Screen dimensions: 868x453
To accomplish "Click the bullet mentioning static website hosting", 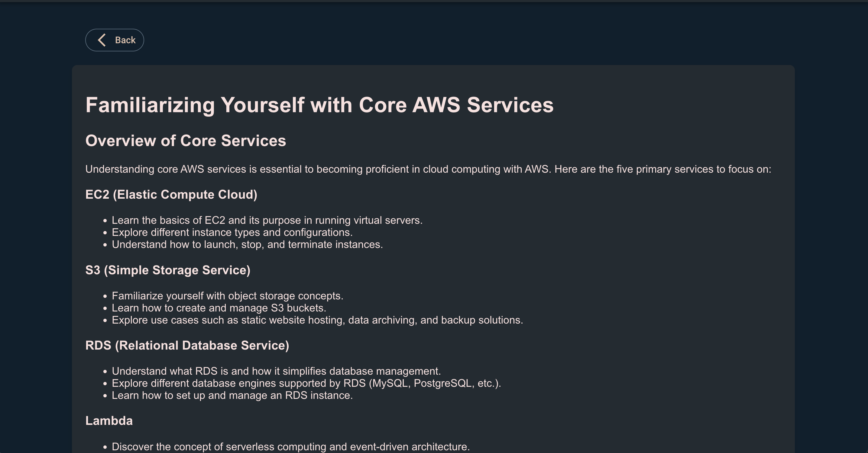I will click(x=317, y=320).
